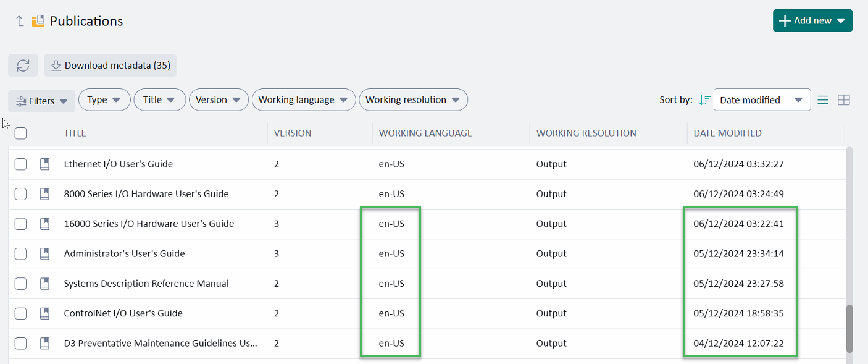Open the Add new dropdown
The width and height of the screenshot is (868, 364).
[812, 20]
